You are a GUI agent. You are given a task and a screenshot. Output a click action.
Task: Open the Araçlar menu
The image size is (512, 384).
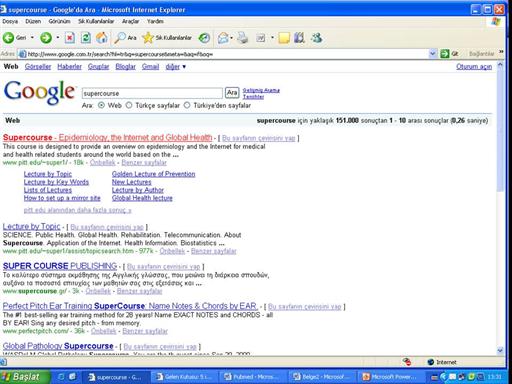point(130,21)
